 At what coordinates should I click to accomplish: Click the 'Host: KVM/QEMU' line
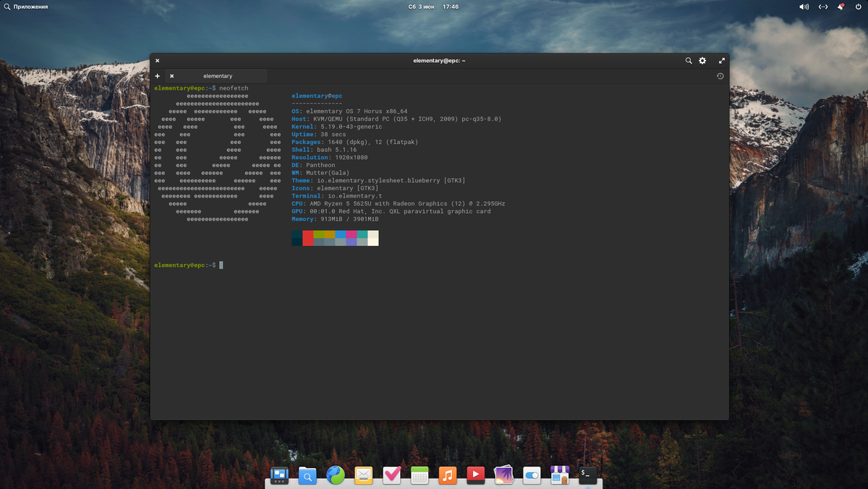coord(396,119)
